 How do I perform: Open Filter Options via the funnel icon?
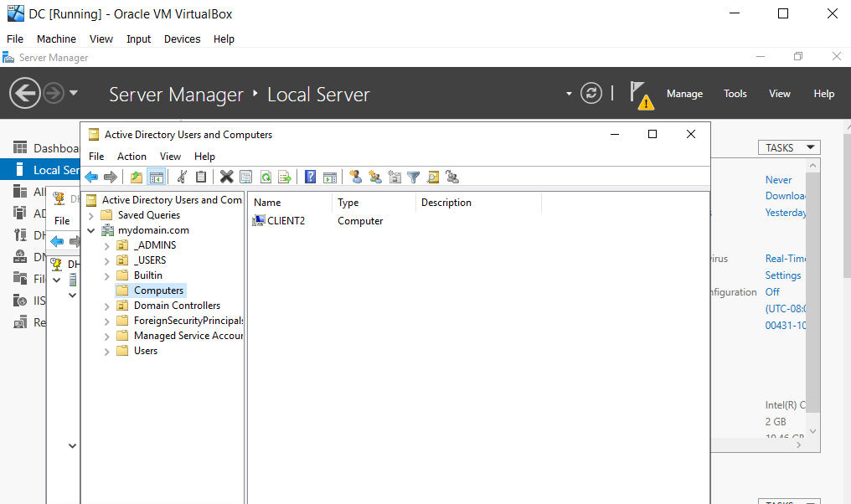point(413,177)
